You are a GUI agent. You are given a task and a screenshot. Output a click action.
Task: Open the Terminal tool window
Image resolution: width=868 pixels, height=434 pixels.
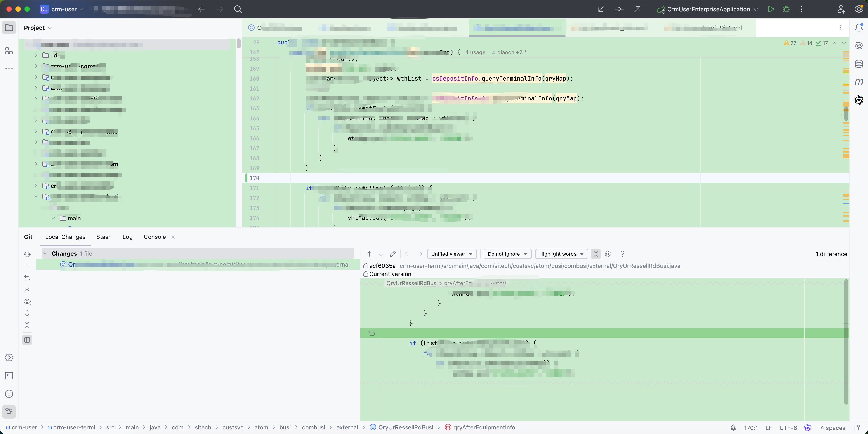click(9, 376)
